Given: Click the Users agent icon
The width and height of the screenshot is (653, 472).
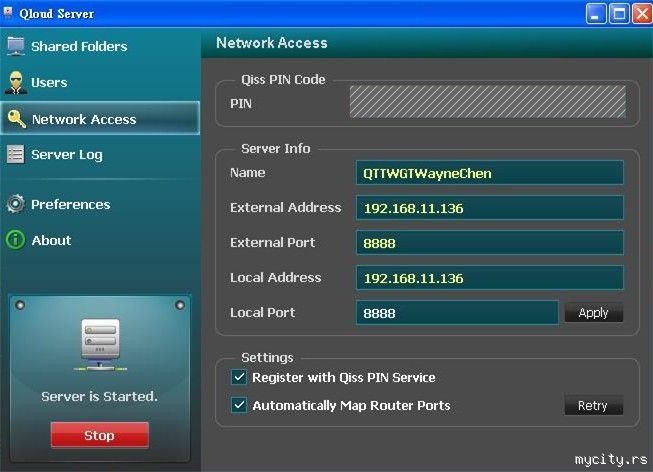Looking at the screenshot, I should (x=16, y=82).
